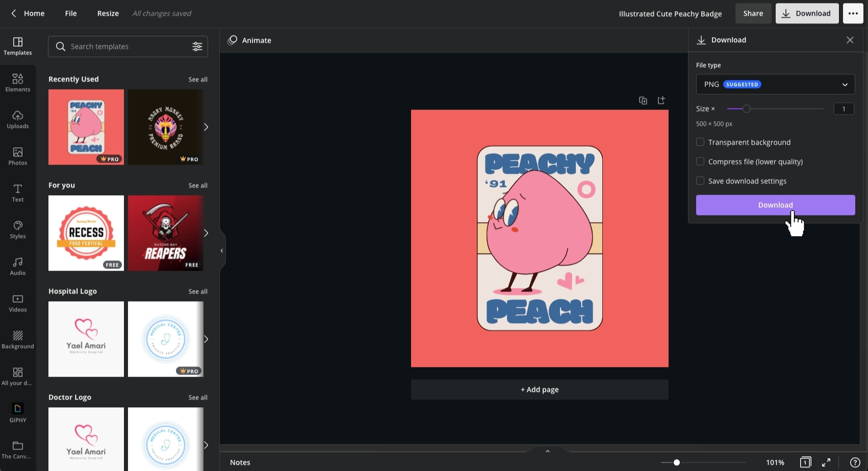Click the purple Download button
The height and width of the screenshot is (471, 868).
click(775, 205)
